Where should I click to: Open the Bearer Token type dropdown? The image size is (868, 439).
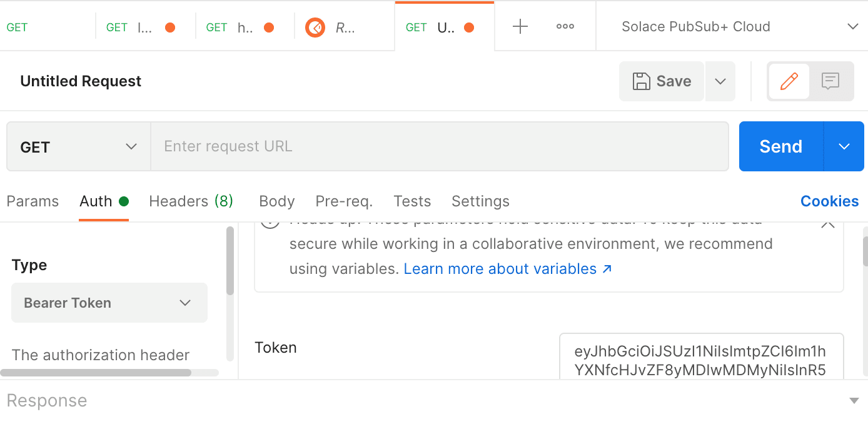point(109,303)
